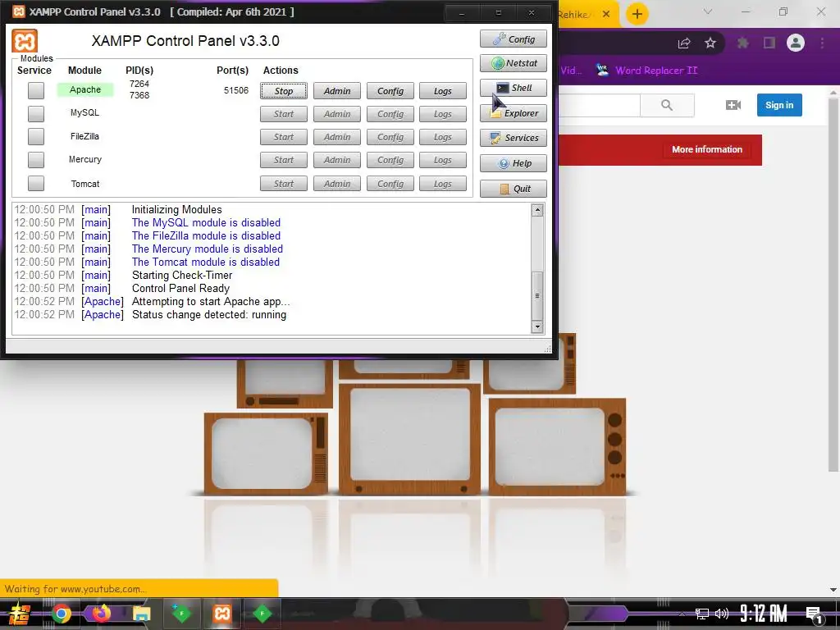Start the Mercury module
The height and width of the screenshot is (630, 840).
pyautogui.click(x=284, y=160)
